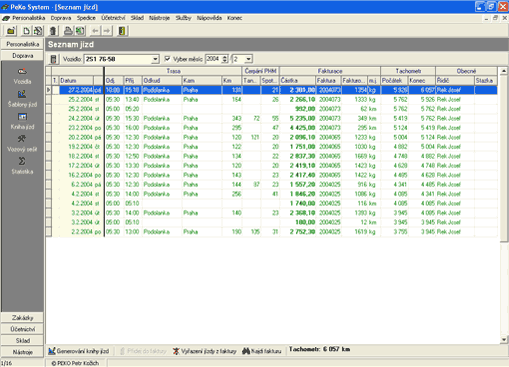Click the Řidič column header

pos(455,80)
